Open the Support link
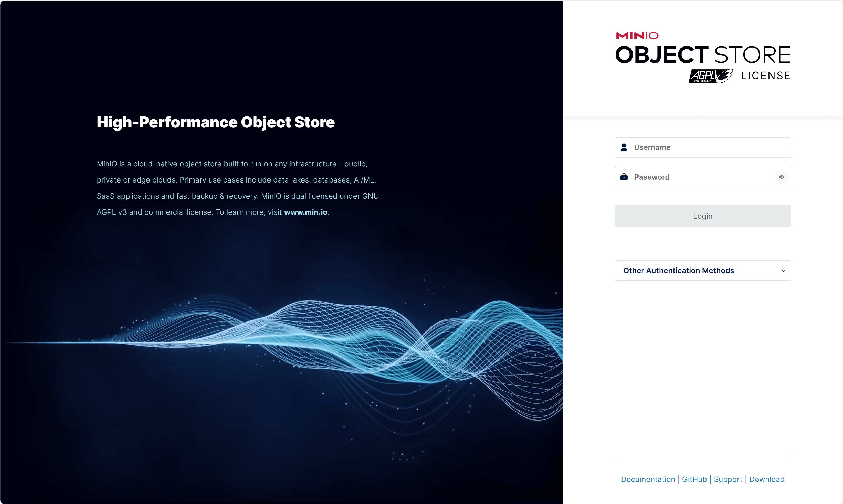The image size is (843, 504). (x=728, y=479)
